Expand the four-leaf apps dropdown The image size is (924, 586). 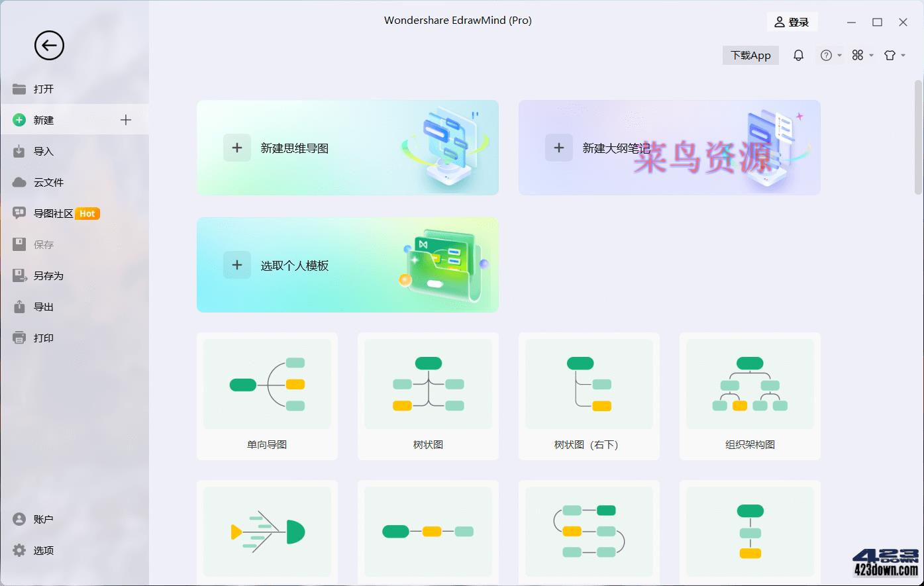(859, 55)
